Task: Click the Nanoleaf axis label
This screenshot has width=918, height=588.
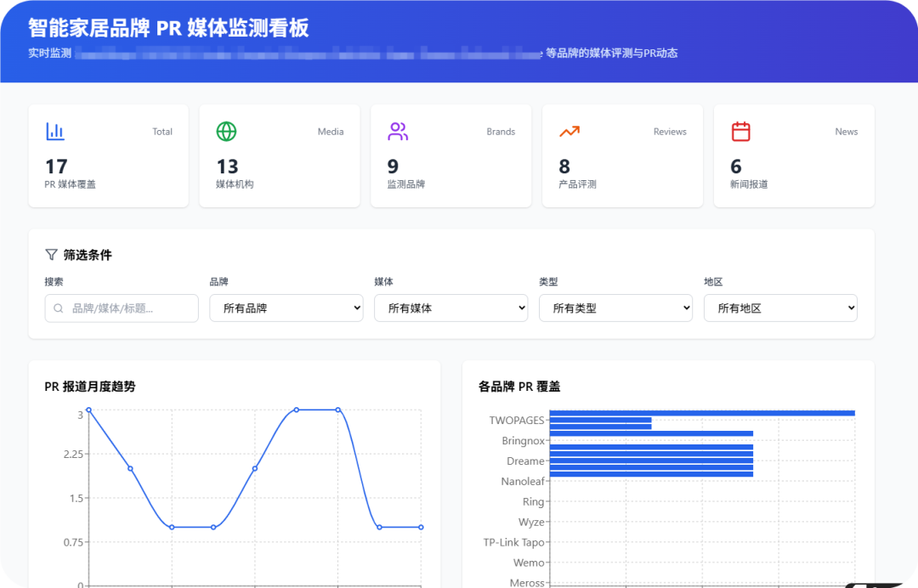Action: [x=522, y=482]
